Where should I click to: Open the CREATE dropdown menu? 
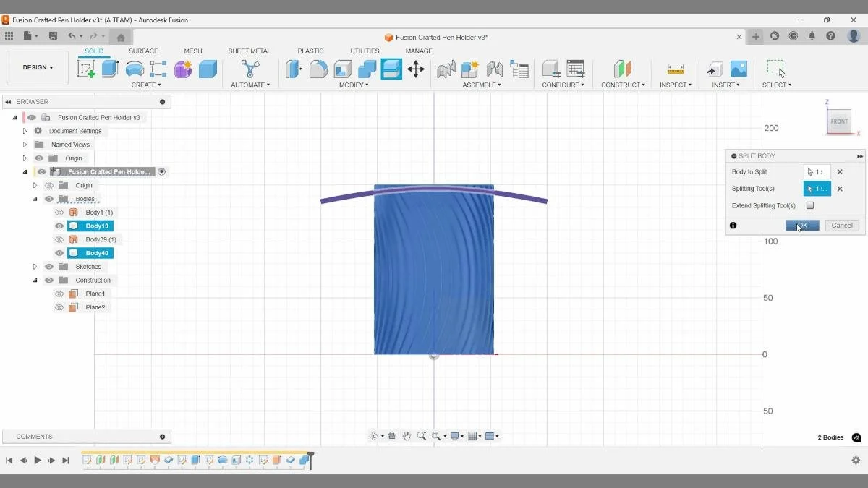click(146, 85)
